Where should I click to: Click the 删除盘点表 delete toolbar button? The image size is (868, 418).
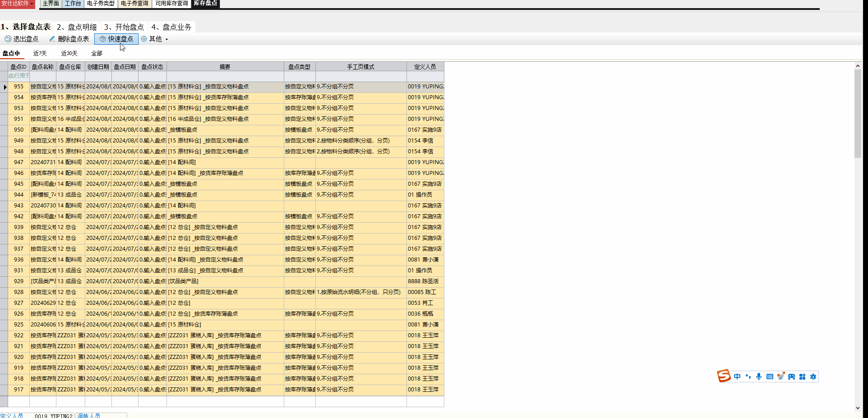pyautogui.click(x=69, y=39)
